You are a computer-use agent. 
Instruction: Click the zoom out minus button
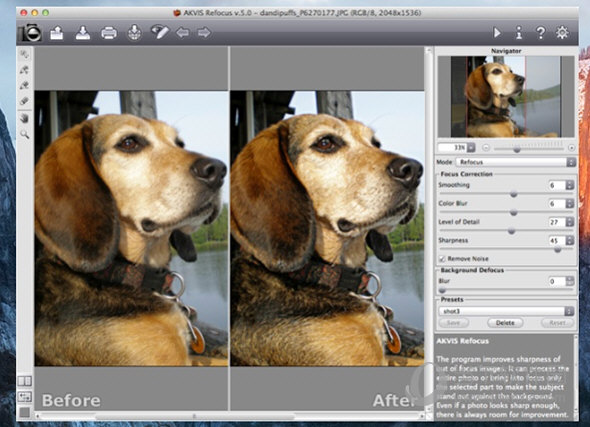click(485, 148)
